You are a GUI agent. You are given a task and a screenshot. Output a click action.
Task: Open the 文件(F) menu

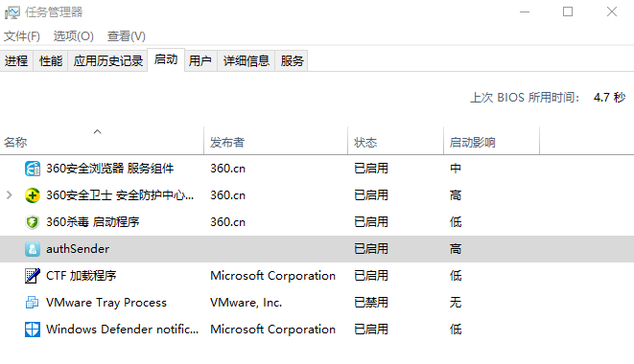(x=22, y=36)
